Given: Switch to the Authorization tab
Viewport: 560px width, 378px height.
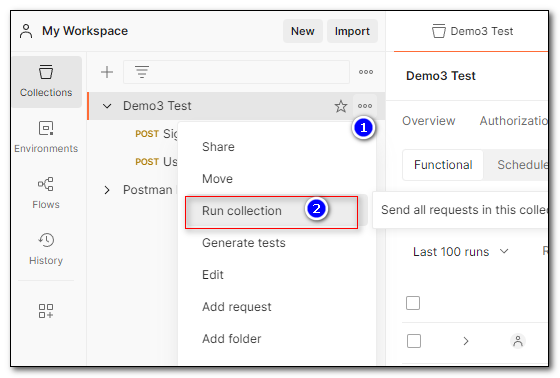Looking at the screenshot, I should pos(514,121).
